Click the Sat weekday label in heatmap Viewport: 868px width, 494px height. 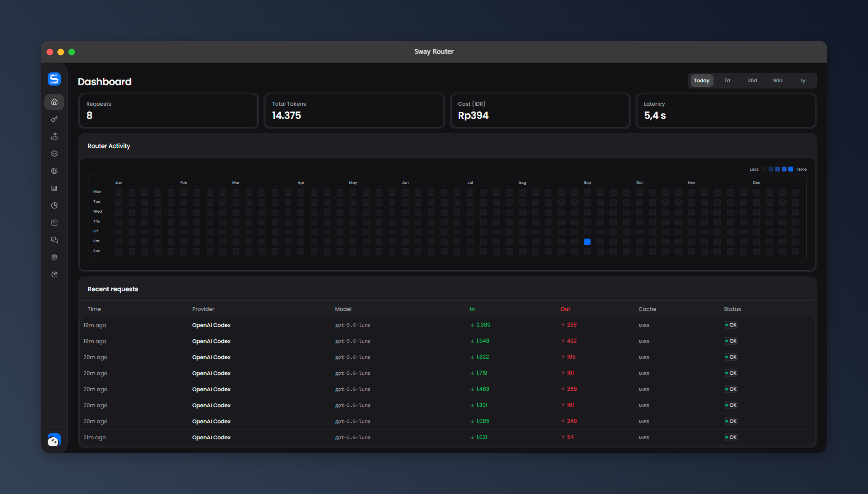pos(96,241)
